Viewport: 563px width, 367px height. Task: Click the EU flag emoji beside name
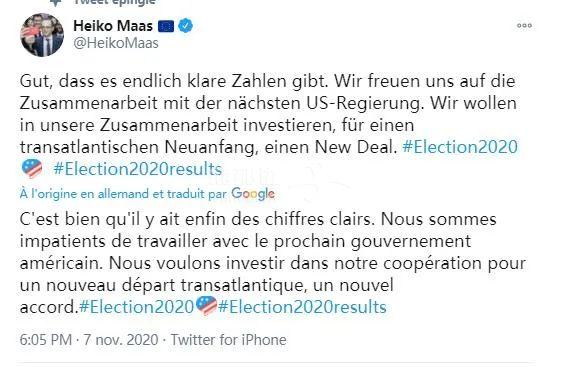click(x=166, y=26)
